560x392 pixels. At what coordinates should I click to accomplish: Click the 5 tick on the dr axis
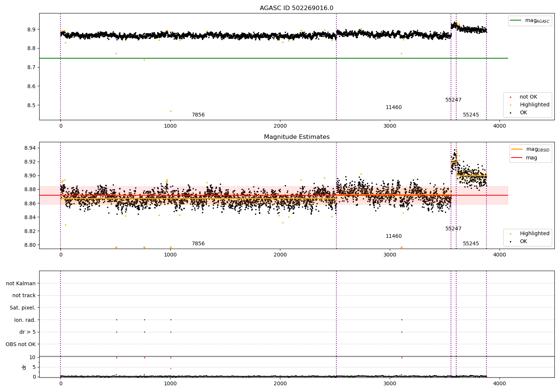point(34,367)
